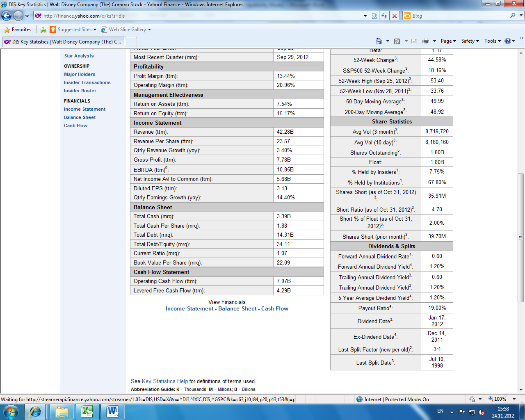Open Major Holders link
The height and width of the screenshot is (420, 525).
tap(80, 74)
